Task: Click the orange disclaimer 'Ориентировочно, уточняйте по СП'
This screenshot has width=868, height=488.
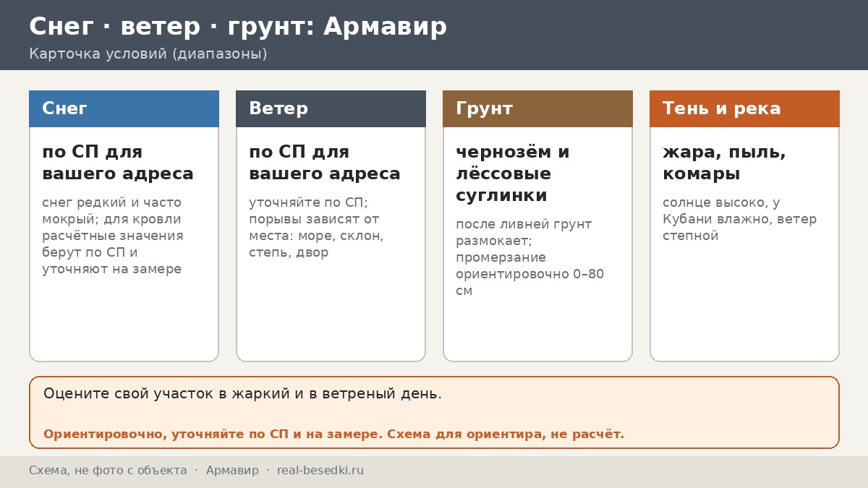Action: point(333,435)
